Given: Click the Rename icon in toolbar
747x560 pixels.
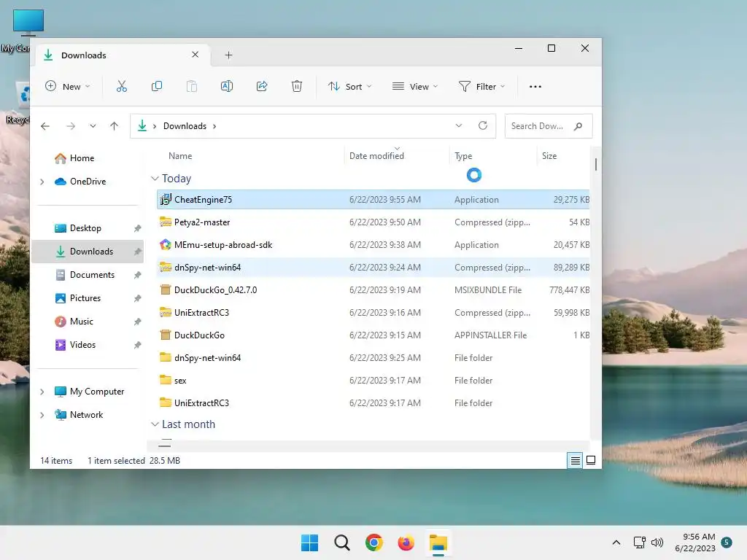Looking at the screenshot, I should 227,86.
